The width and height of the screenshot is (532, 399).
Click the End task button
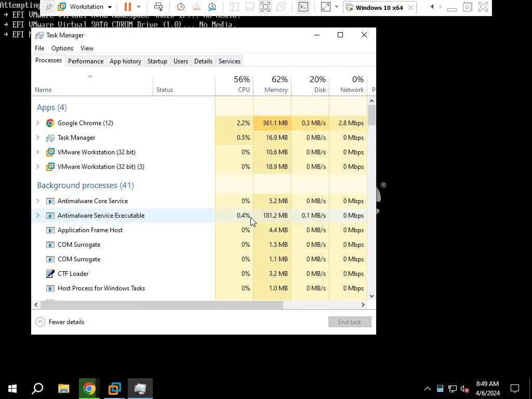350,322
